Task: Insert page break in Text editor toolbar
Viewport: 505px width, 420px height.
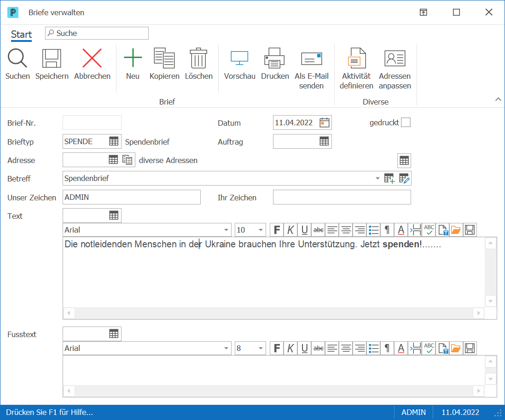Action: point(415,230)
